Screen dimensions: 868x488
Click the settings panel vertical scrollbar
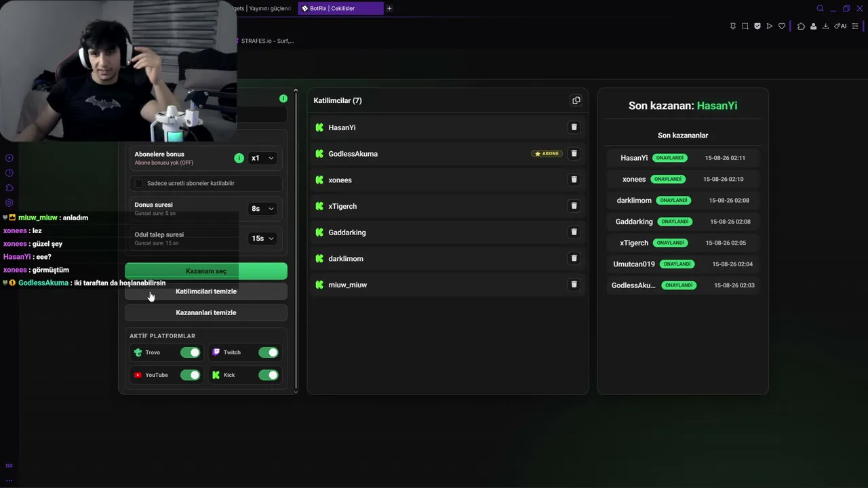(296, 241)
